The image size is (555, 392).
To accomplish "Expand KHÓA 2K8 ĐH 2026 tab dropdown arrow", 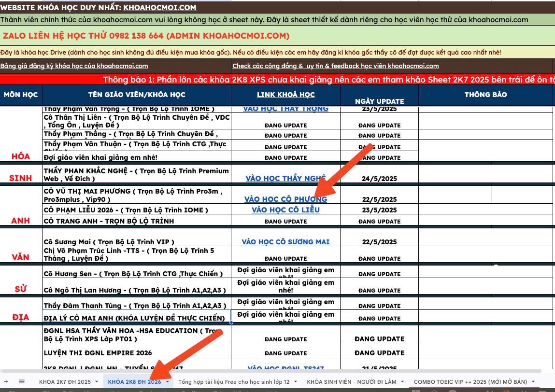I will (168, 382).
